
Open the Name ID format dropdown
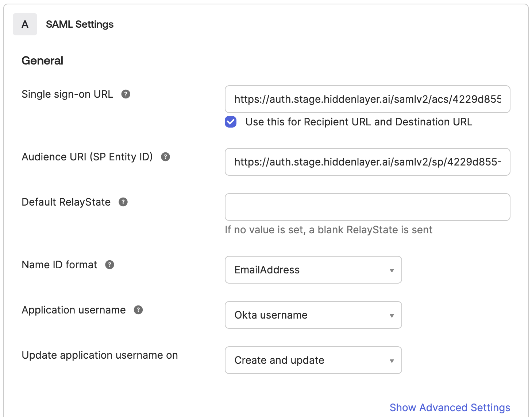(313, 270)
